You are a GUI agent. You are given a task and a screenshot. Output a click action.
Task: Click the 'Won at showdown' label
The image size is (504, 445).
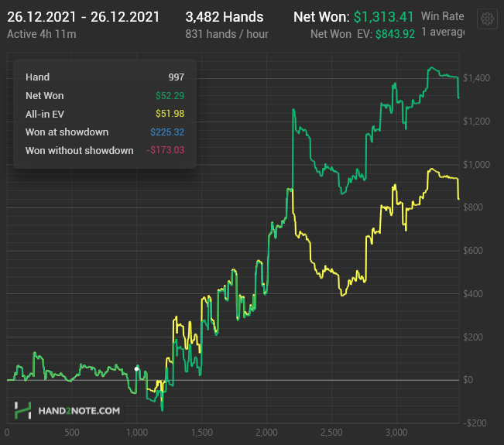pos(67,132)
